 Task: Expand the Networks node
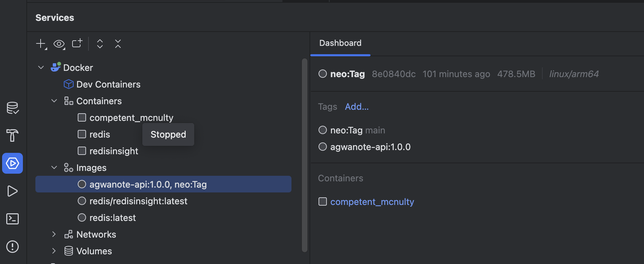pyautogui.click(x=54, y=234)
